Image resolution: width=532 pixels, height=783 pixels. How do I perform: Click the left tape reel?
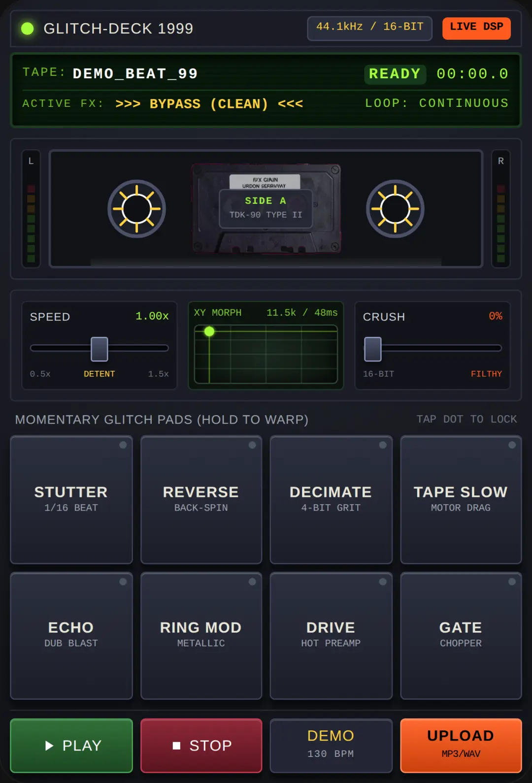(136, 209)
